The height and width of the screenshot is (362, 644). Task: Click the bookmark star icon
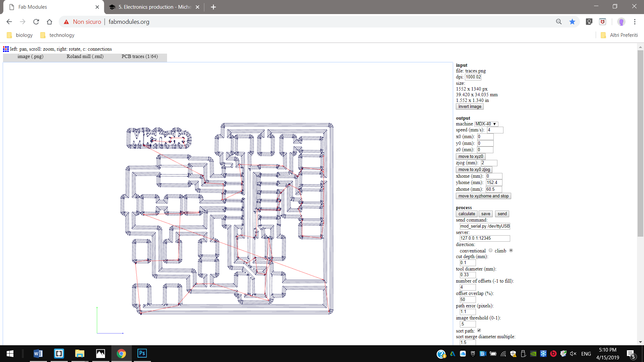pyautogui.click(x=572, y=22)
